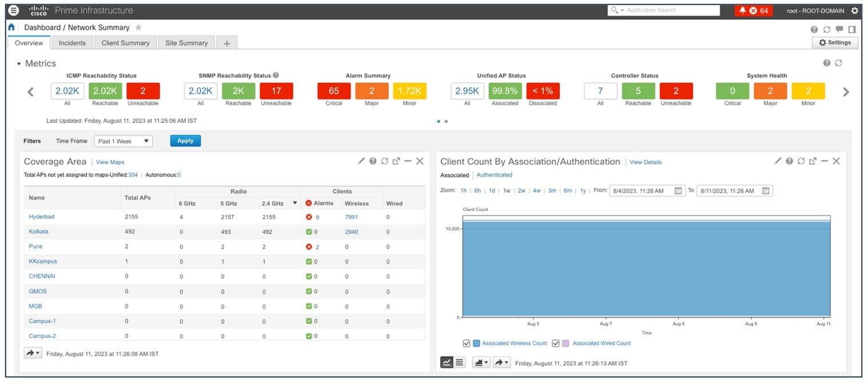Switch to the Incidents tab
Image resolution: width=868 pixels, height=382 pixels.
73,43
